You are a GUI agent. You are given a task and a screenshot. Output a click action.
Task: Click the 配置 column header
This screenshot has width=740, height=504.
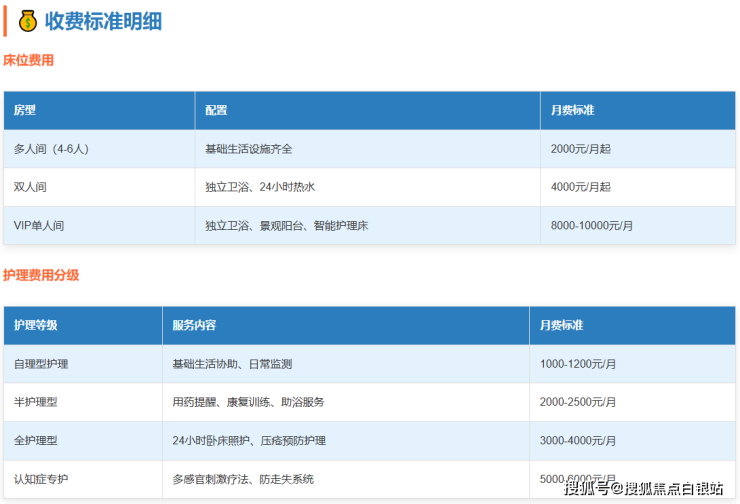pyautogui.click(x=216, y=110)
